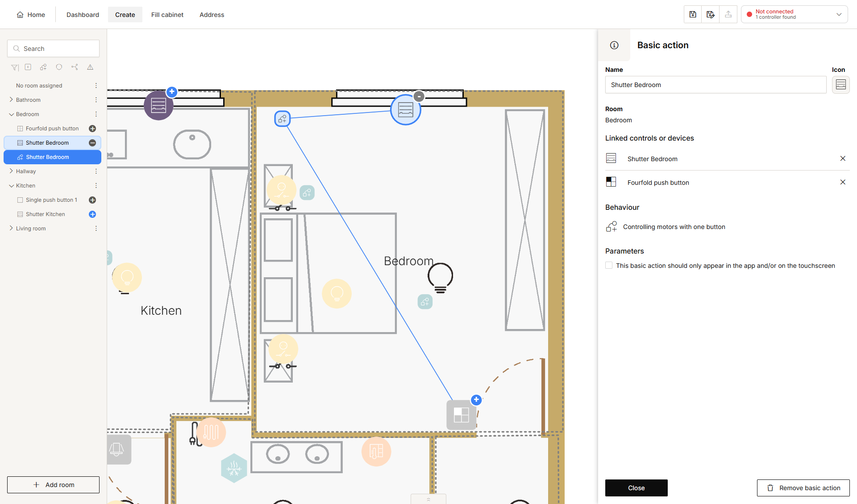Unlink Shutter Bedroom from linked devices
This screenshot has width=857, height=504.
(843, 158)
